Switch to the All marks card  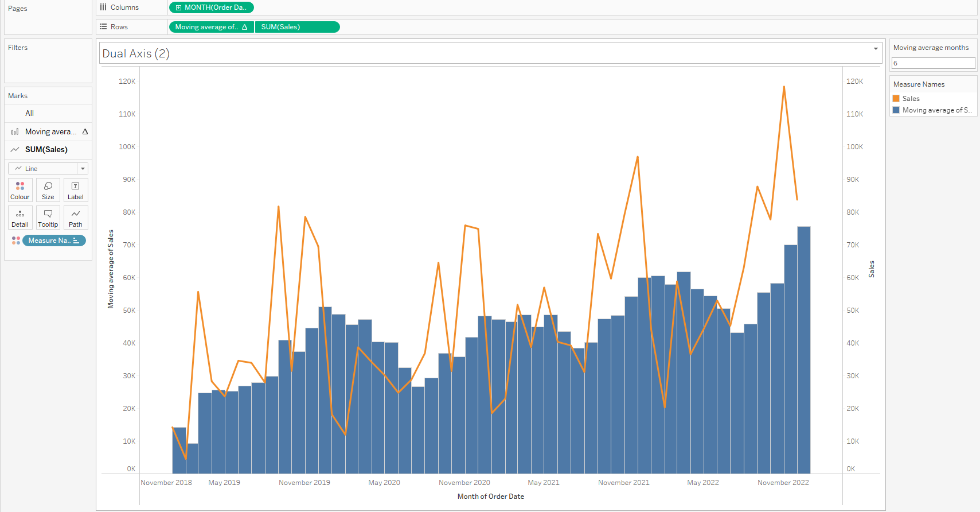(48, 114)
